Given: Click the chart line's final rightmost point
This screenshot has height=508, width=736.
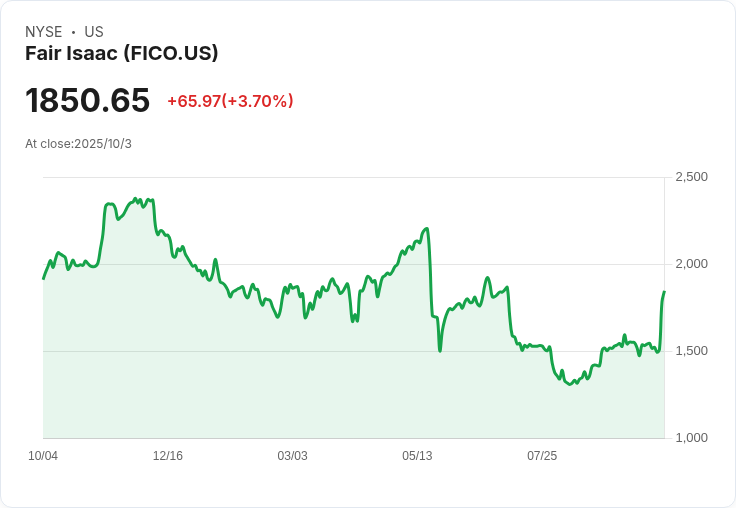Looking at the screenshot, I should tap(664, 292).
